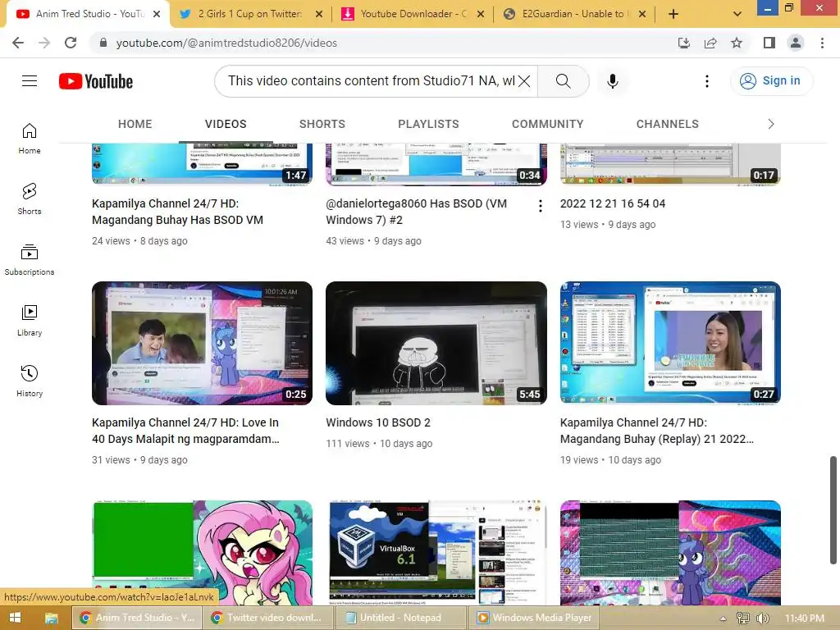This screenshot has height=630, width=840.
Task: Switch to the HOME channel tab
Action: coord(135,125)
